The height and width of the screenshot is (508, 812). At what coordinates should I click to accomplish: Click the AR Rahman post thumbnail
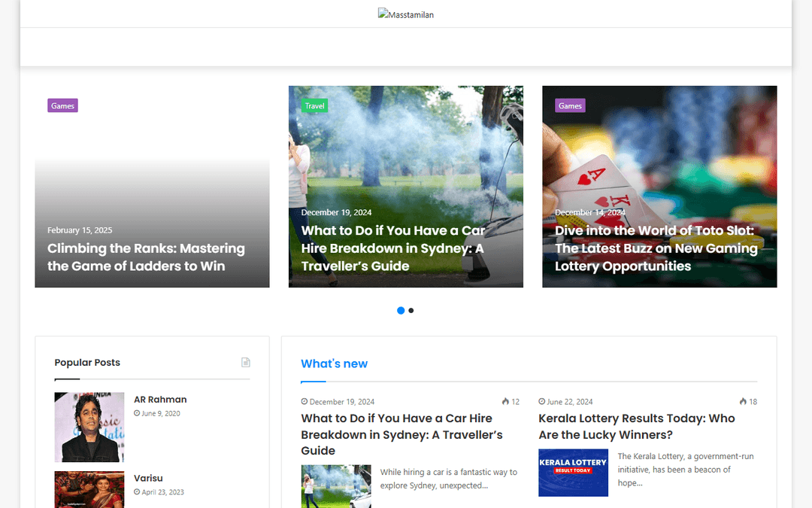point(89,427)
